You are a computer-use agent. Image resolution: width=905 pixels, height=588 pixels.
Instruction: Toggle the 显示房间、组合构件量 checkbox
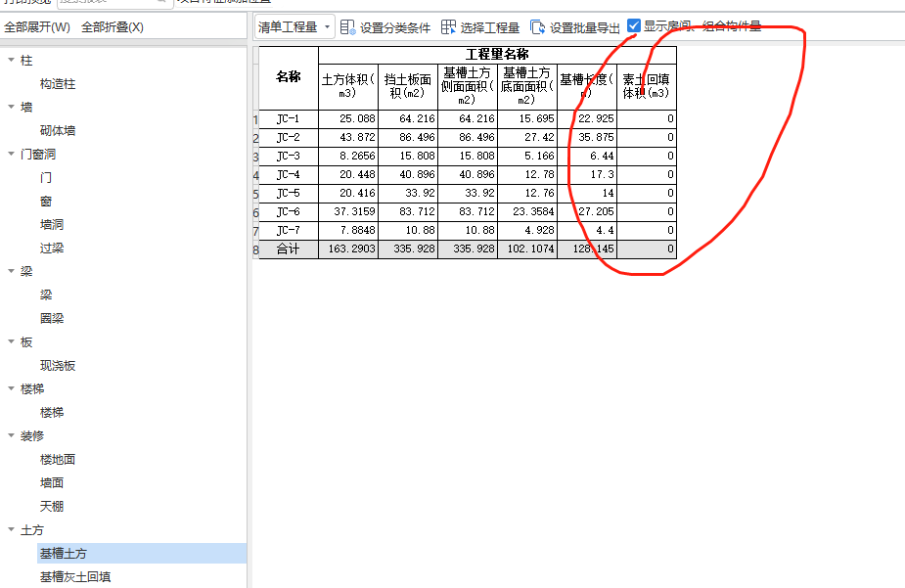pyautogui.click(x=634, y=26)
